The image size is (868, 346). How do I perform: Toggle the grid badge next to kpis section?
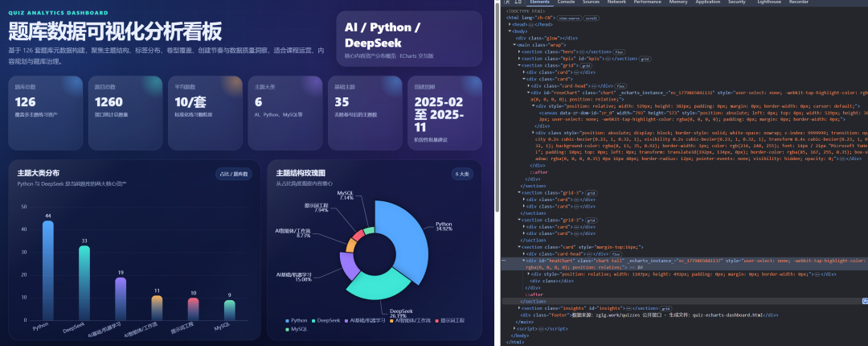(645, 58)
